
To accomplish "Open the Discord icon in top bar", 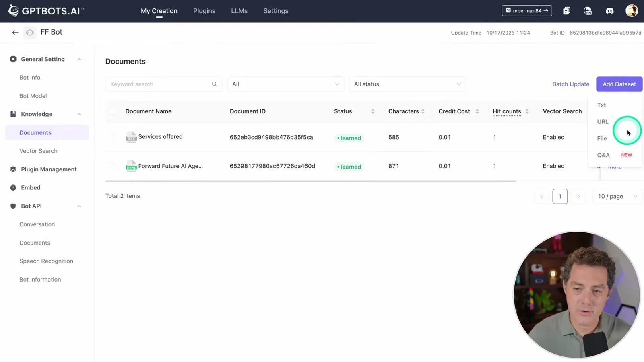I will click(609, 11).
